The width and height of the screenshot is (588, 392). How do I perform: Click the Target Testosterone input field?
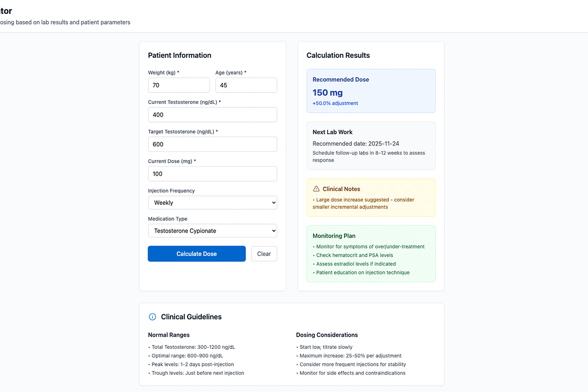pos(212,144)
